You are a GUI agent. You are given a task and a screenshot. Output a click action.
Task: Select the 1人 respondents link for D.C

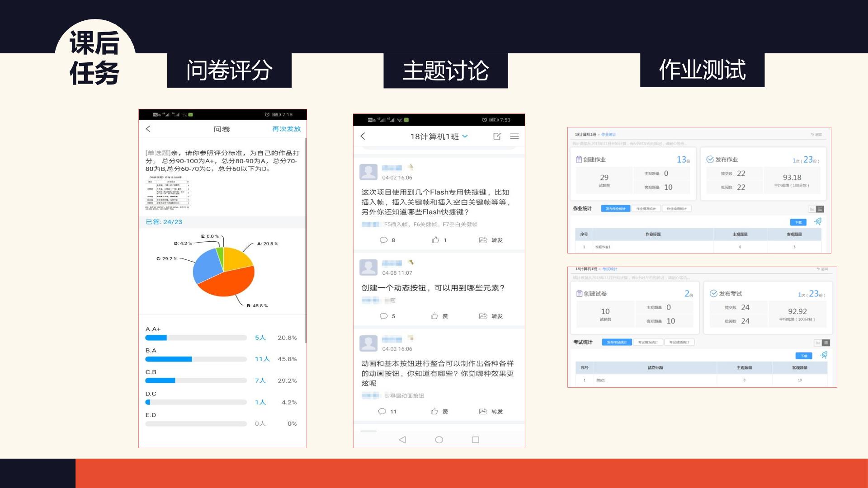pos(260,402)
